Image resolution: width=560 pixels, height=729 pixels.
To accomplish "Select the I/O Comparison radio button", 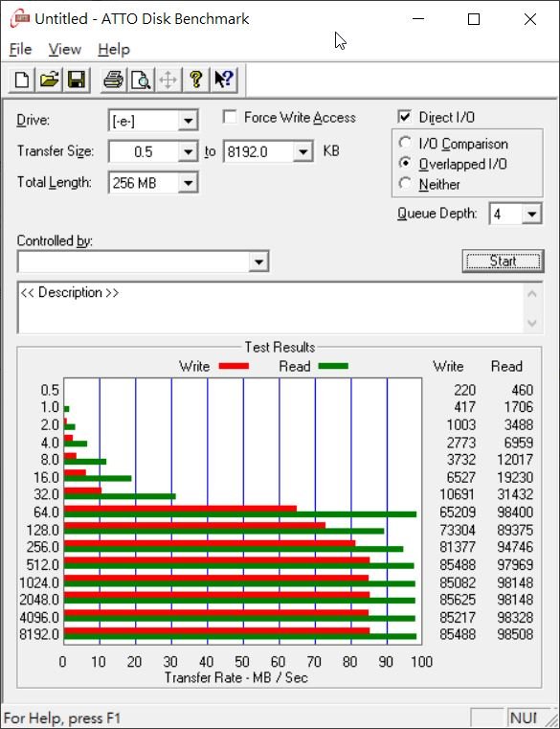I will (x=405, y=143).
